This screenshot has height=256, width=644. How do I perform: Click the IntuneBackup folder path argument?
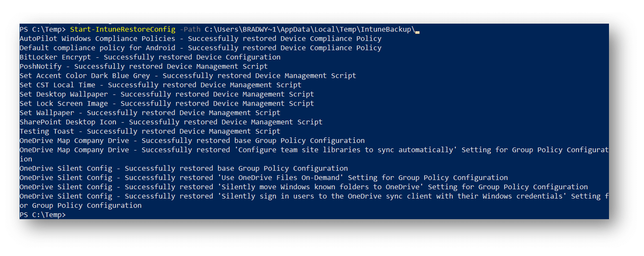tap(310, 29)
